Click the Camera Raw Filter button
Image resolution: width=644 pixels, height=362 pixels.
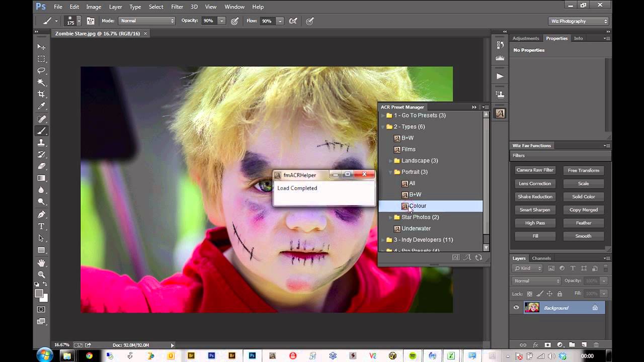[535, 170]
